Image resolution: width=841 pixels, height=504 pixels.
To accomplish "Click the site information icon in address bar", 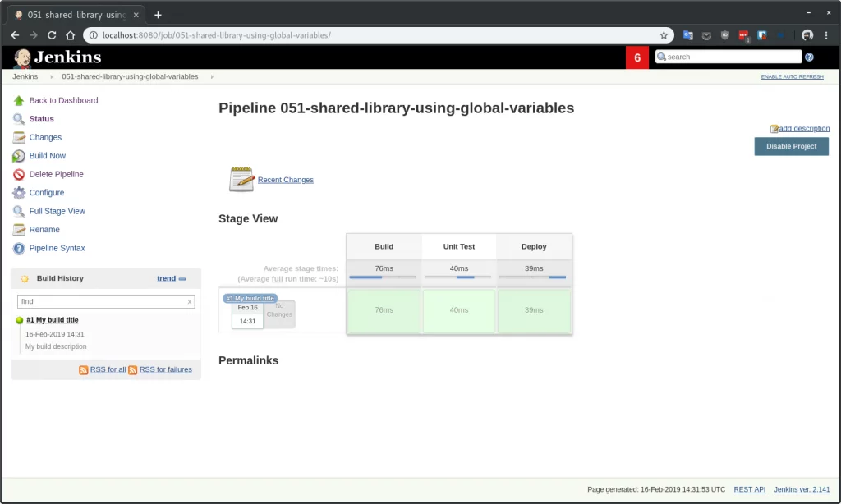I will [93, 35].
